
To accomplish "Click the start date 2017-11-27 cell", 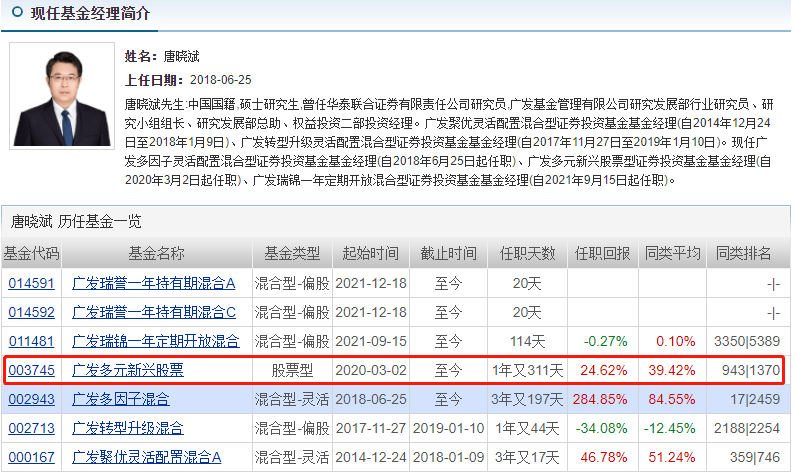I will [x=371, y=428].
